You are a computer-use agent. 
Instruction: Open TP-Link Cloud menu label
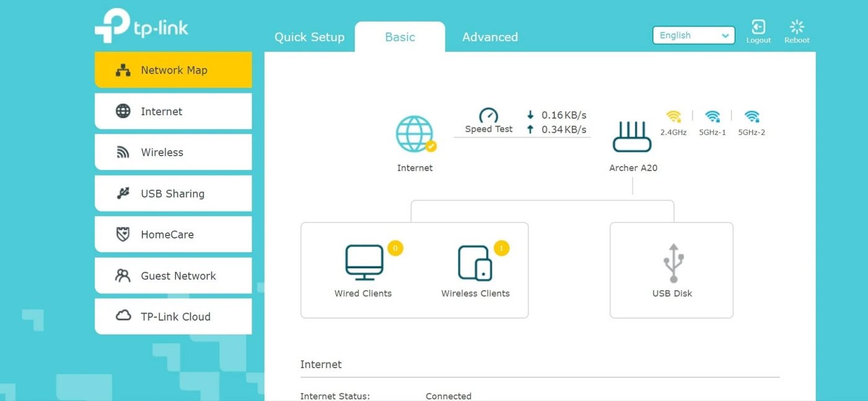pyautogui.click(x=175, y=317)
